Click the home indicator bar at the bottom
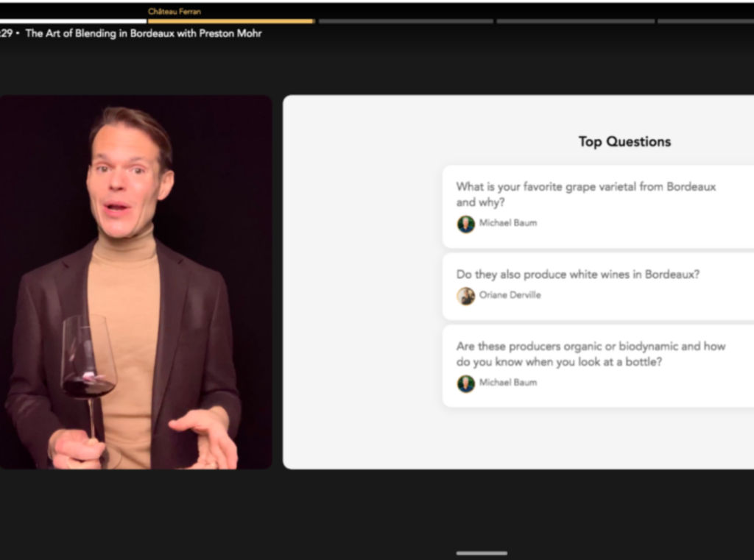Image resolution: width=754 pixels, height=560 pixels. tap(482, 553)
